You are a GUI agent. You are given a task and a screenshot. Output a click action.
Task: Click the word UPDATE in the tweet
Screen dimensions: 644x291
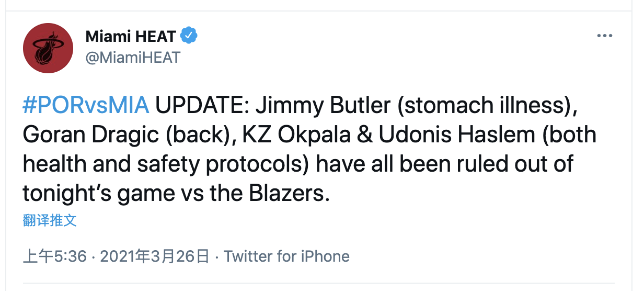coord(201,106)
